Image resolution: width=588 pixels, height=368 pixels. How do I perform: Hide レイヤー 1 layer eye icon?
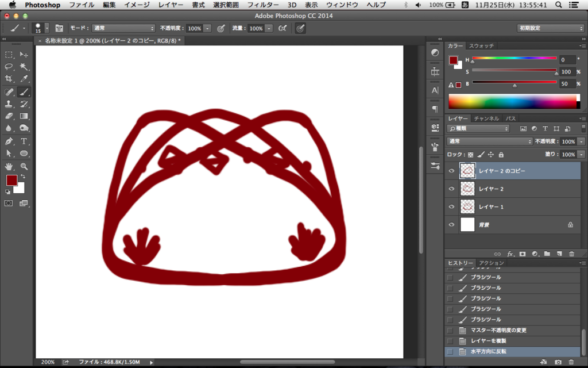click(x=451, y=207)
